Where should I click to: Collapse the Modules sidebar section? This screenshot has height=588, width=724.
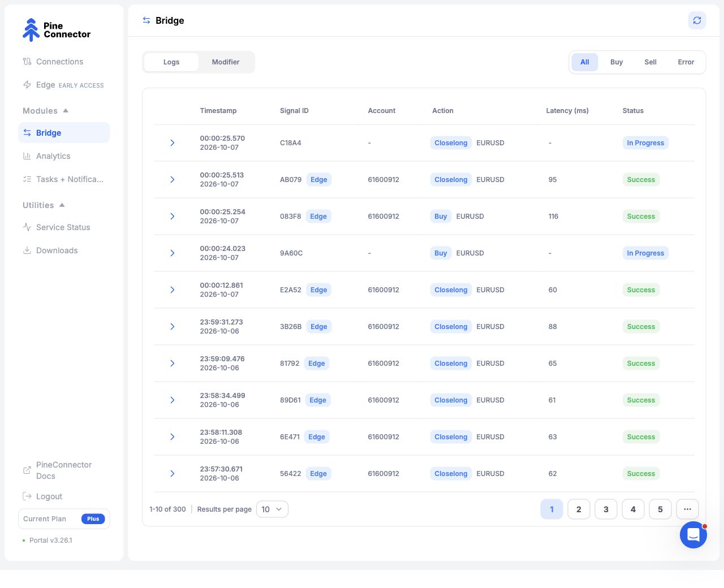[45, 111]
